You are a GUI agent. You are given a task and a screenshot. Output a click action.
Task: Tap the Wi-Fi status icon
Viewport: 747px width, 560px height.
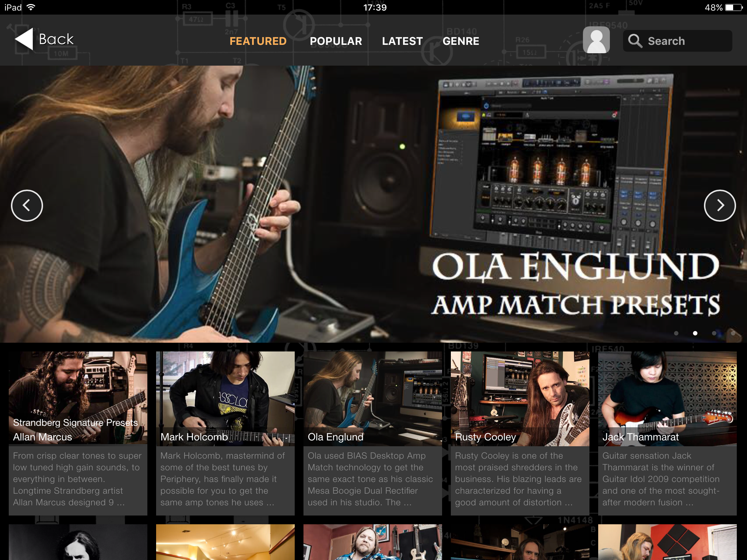click(x=31, y=7)
